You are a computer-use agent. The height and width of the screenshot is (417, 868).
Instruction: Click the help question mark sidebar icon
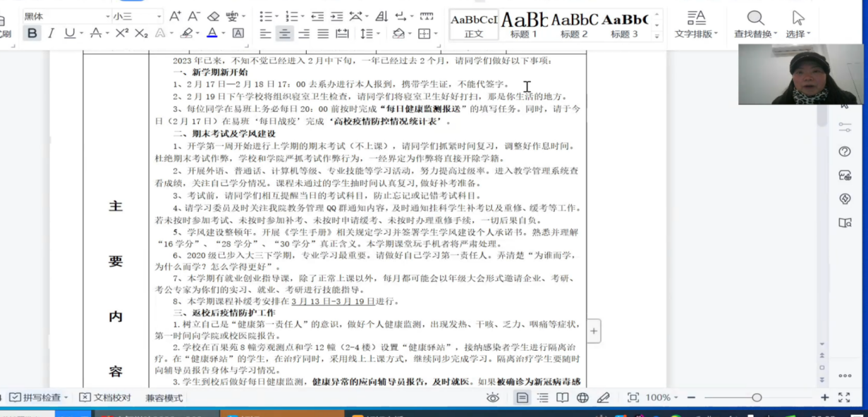[x=845, y=151]
